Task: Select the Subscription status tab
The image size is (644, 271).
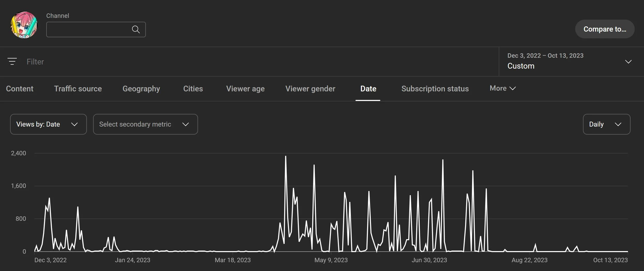Action: click(x=435, y=89)
